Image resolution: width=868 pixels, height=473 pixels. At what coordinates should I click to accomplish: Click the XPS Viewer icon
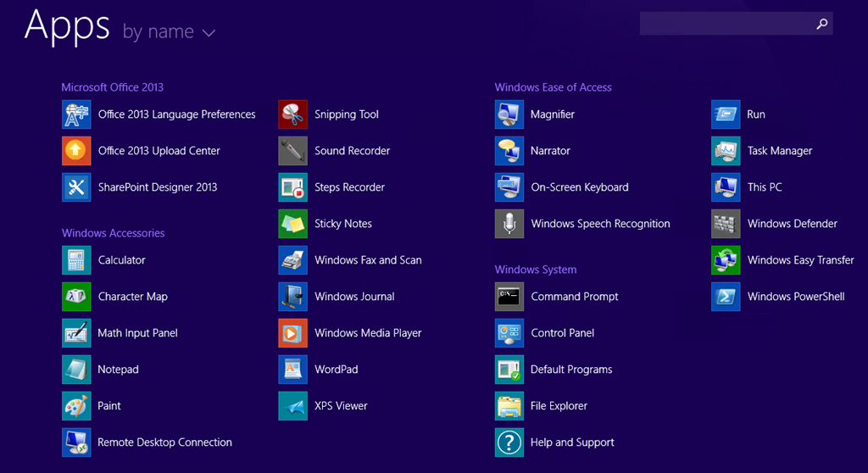pyautogui.click(x=292, y=407)
